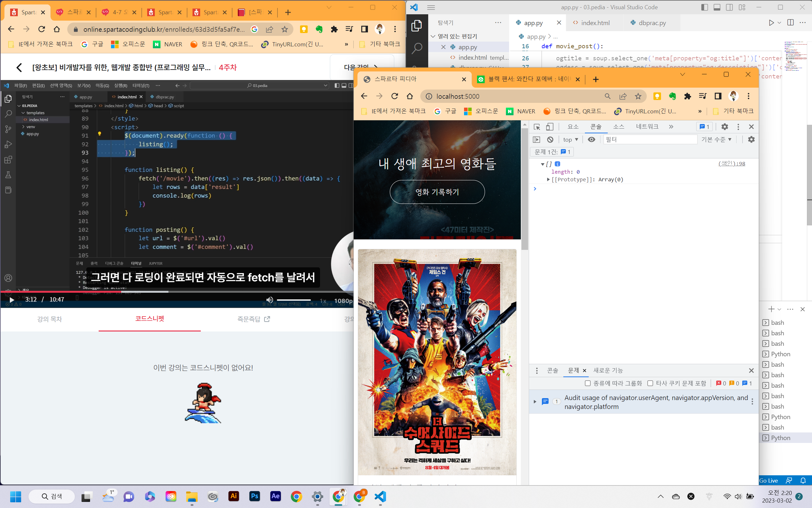Toggle panel layout icon in VS Code title bar
Screen dimensions: 812x508
click(717, 7)
